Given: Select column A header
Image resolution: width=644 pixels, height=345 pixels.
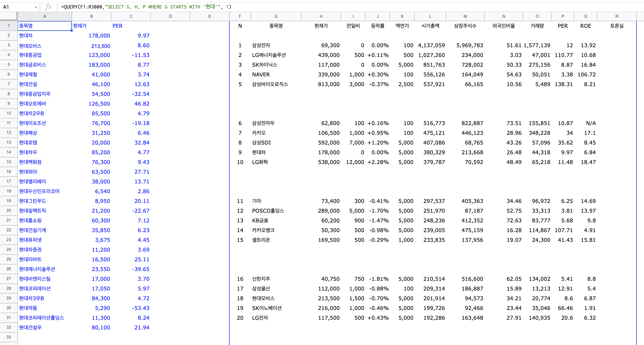Looking at the screenshot, I should pyautogui.click(x=45, y=16).
